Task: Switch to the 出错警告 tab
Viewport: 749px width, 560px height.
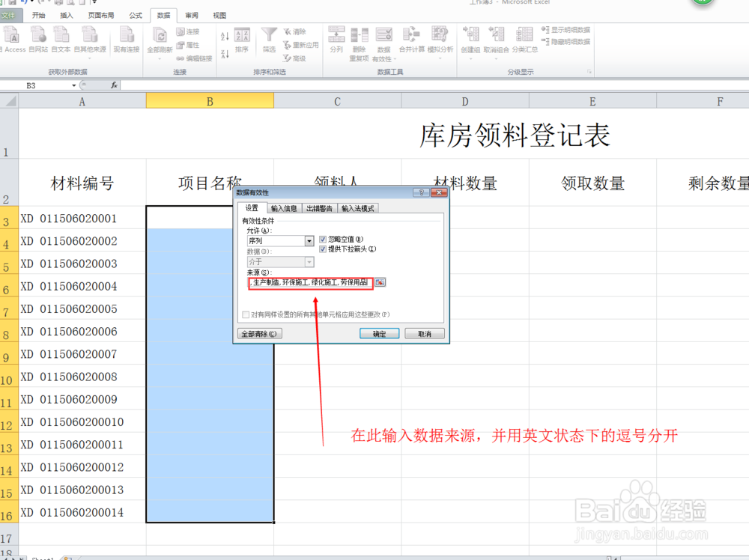Action: coord(321,208)
